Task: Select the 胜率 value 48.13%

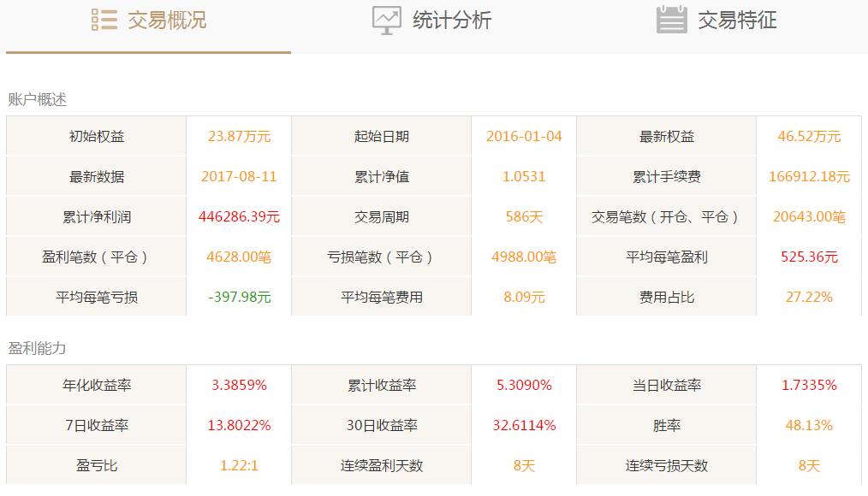Action: point(809,426)
